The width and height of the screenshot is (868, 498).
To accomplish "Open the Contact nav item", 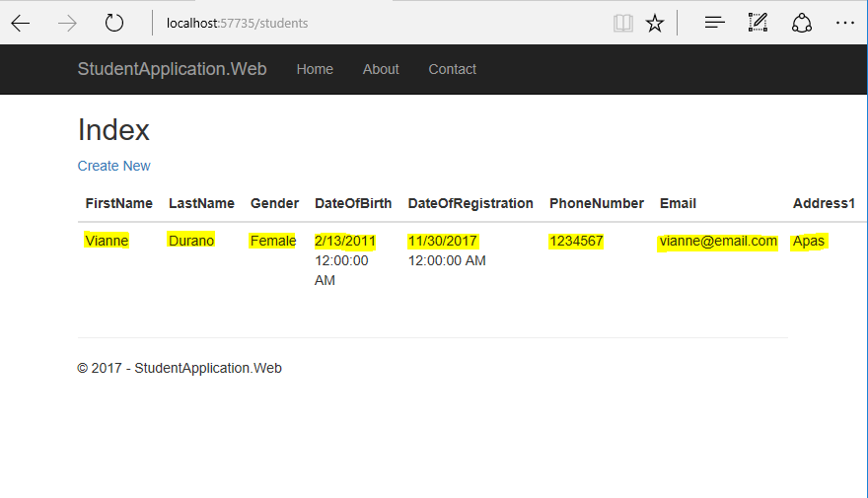I will coord(453,69).
